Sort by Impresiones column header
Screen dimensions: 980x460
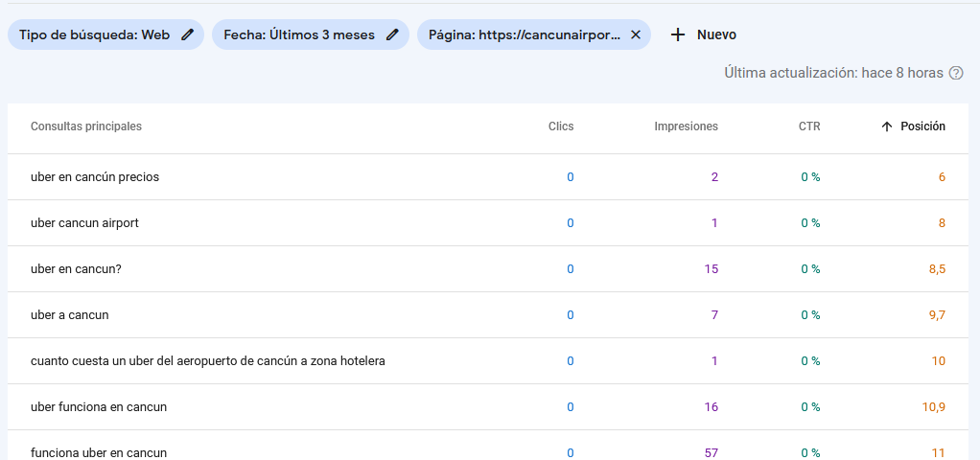[687, 126]
